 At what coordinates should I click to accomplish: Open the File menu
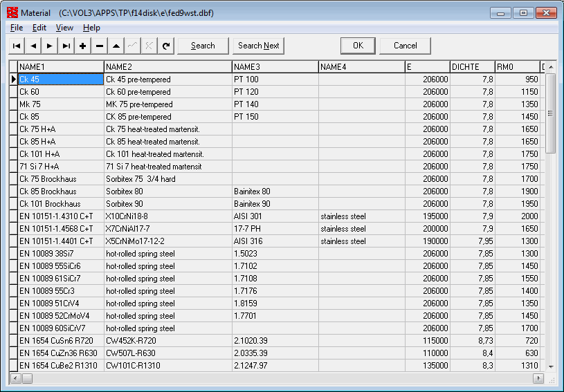tap(17, 28)
